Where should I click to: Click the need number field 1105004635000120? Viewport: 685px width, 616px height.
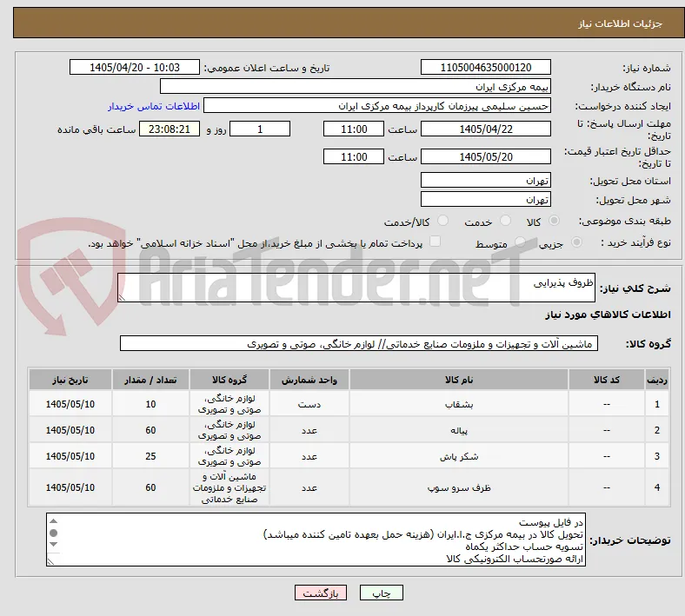coord(485,68)
